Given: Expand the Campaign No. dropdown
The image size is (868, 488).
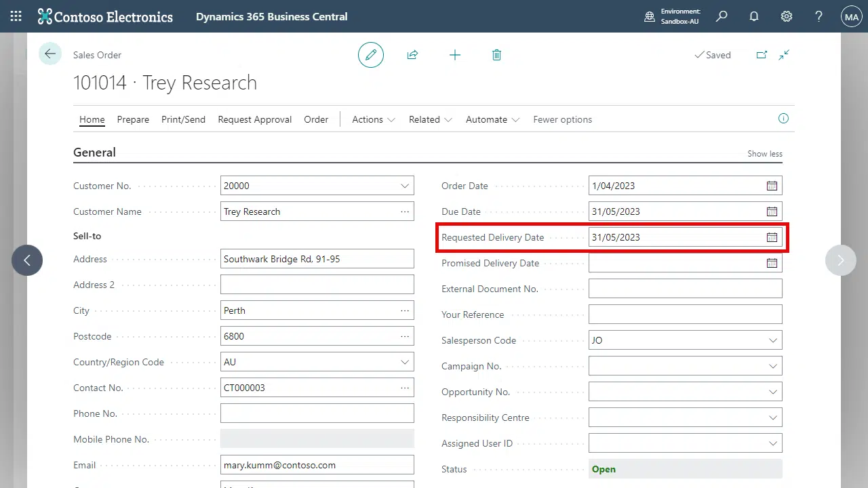Looking at the screenshot, I should (x=773, y=366).
